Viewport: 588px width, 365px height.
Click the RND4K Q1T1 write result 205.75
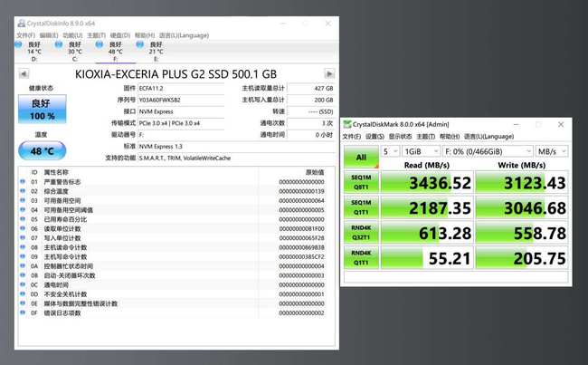pyautogui.click(x=522, y=257)
